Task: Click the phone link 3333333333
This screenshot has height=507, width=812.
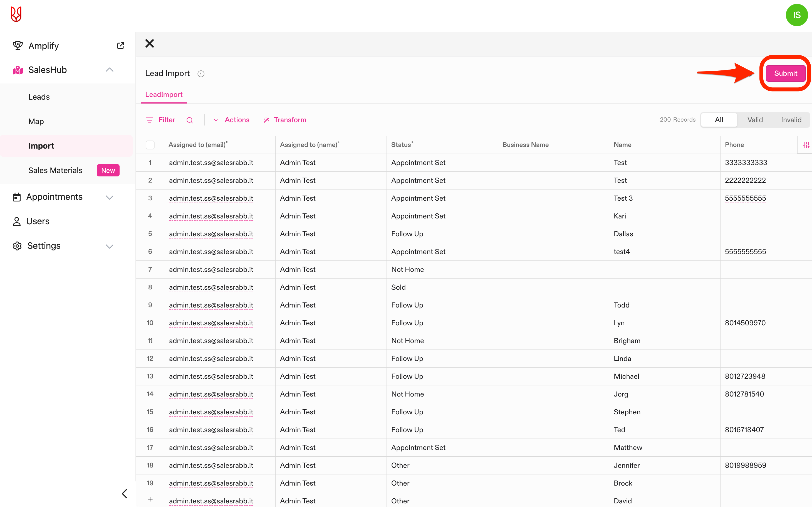Action: [x=746, y=163]
